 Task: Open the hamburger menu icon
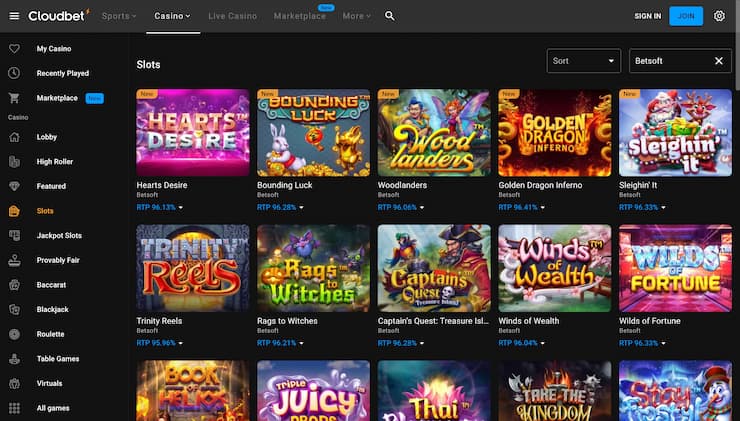(x=14, y=16)
